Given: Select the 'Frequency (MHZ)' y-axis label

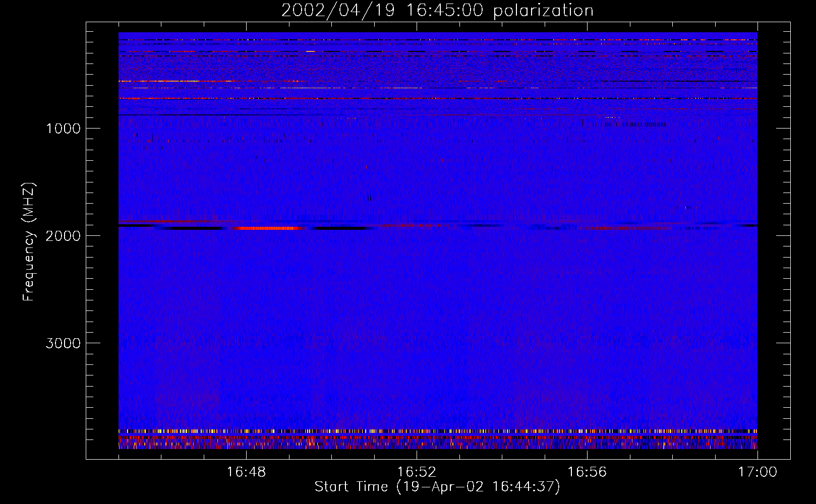Looking at the screenshot, I should (28, 242).
